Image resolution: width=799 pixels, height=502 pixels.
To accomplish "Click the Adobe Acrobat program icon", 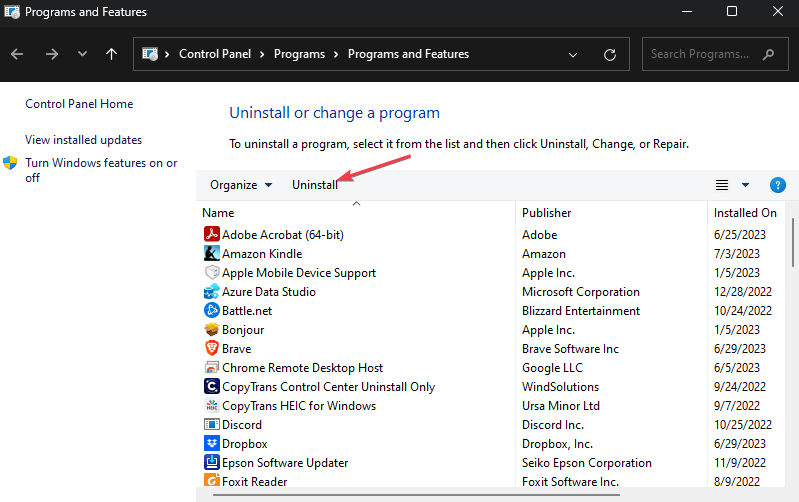I will pyautogui.click(x=211, y=234).
